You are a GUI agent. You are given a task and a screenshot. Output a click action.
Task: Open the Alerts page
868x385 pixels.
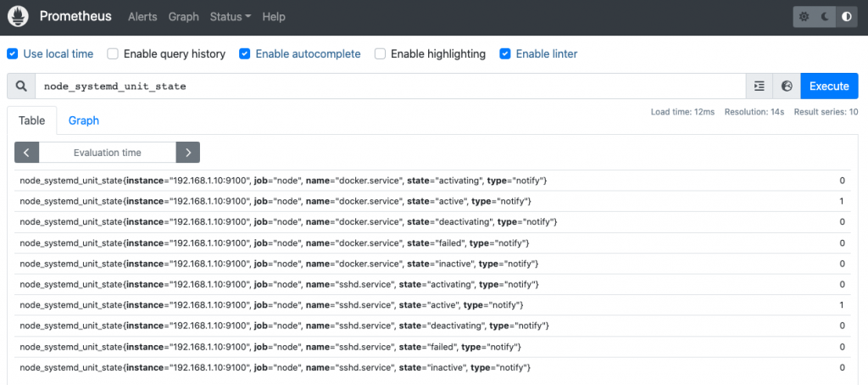(142, 17)
